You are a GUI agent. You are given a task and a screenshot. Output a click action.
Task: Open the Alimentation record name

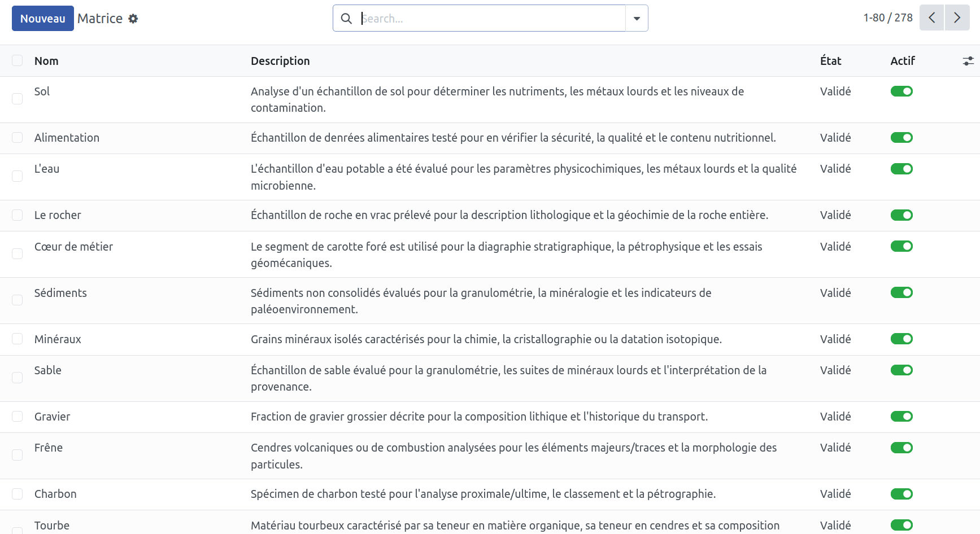click(67, 138)
